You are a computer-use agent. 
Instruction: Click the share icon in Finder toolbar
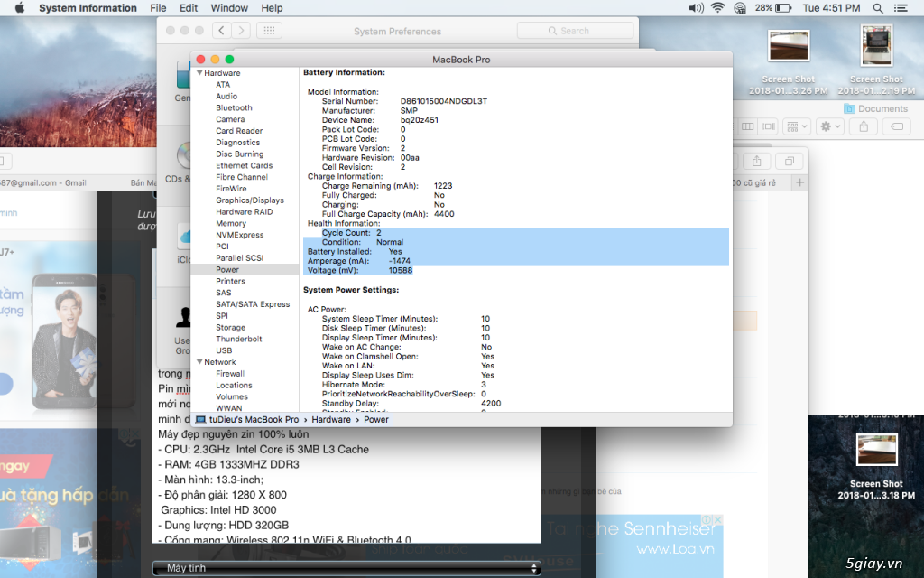pos(863,126)
